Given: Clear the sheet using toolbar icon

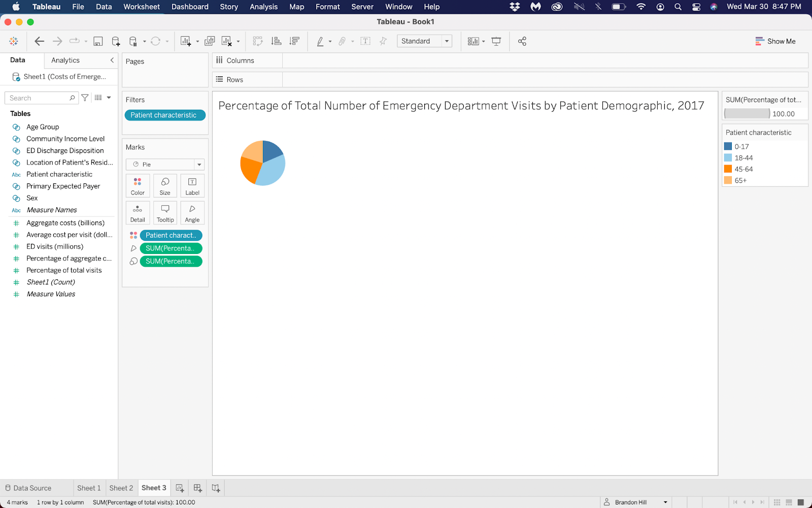Looking at the screenshot, I should [227, 41].
